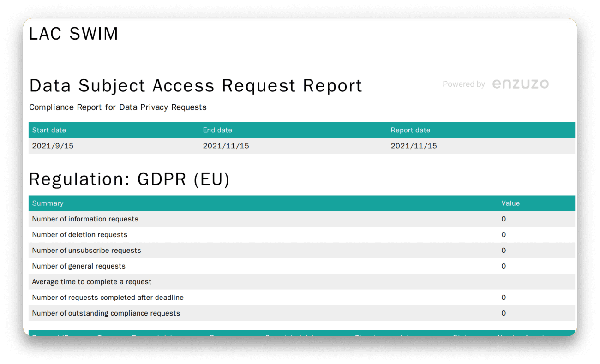Select the Number of requests completed after deadline label
600x364 pixels.
click(x=108, y=298)
